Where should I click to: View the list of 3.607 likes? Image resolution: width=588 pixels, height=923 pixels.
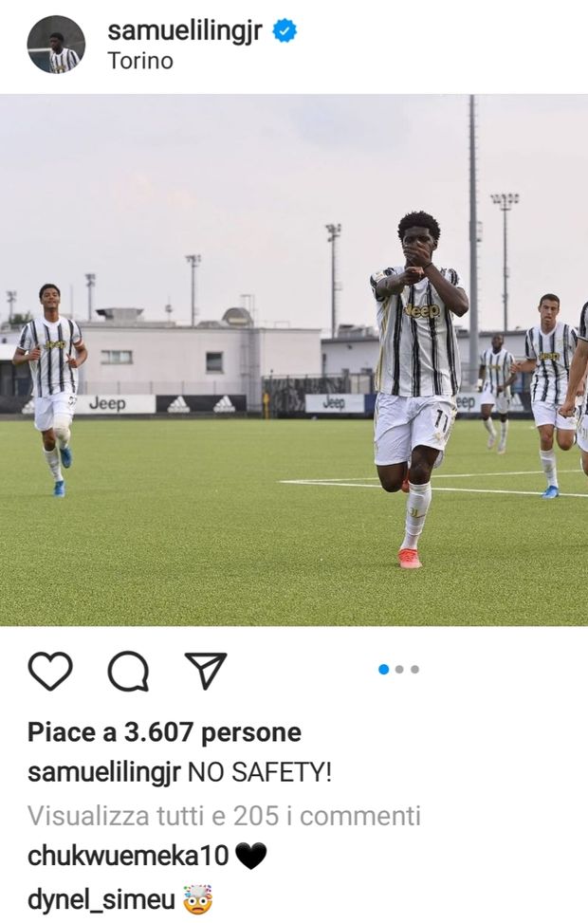(x=164, y=733)
